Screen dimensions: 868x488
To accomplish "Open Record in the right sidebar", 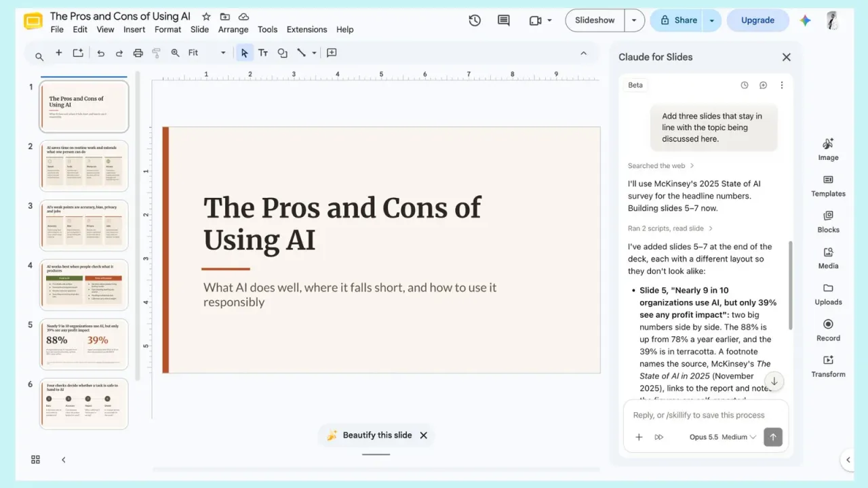I will 828,331.
